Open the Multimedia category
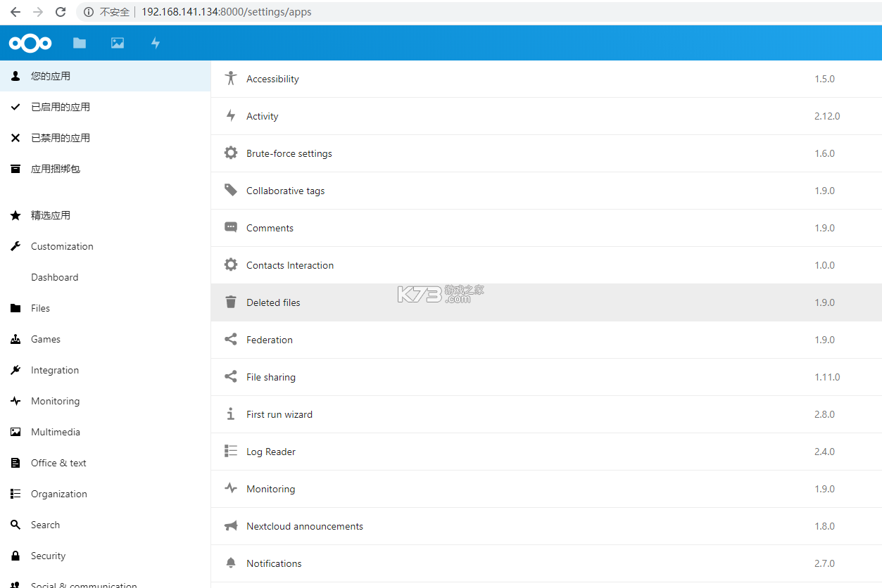The image size is (882, 588). click(x=106, y=432)
